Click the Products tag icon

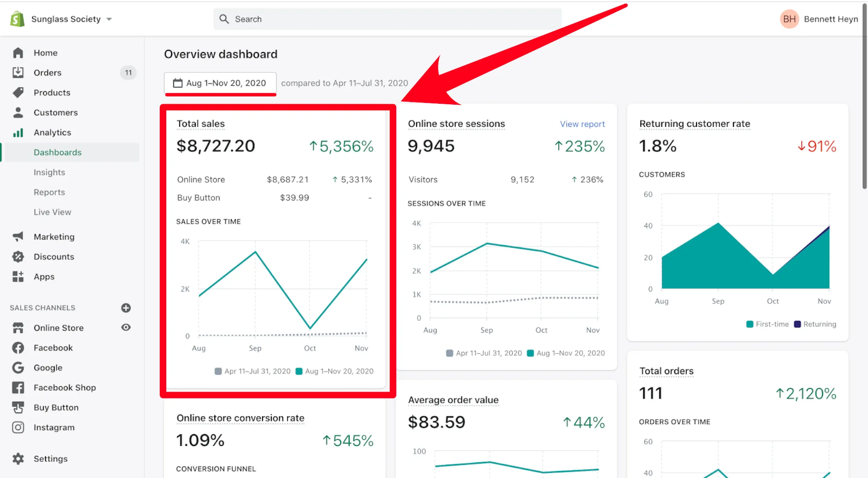(x=18, y=92)
